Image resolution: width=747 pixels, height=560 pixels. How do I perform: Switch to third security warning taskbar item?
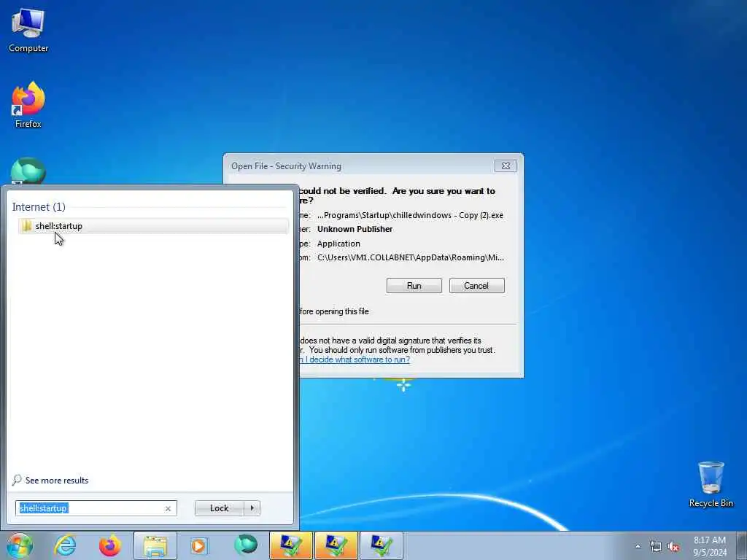click(x=381, y=545)
